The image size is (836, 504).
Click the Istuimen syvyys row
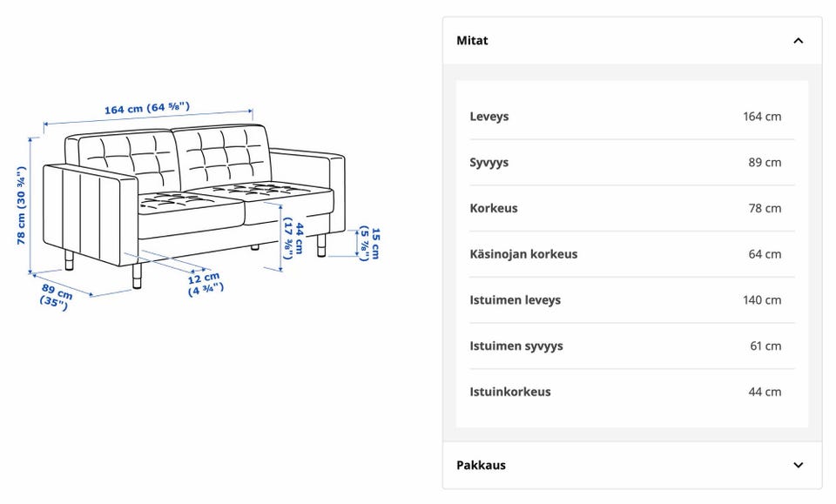pos(632,346)
